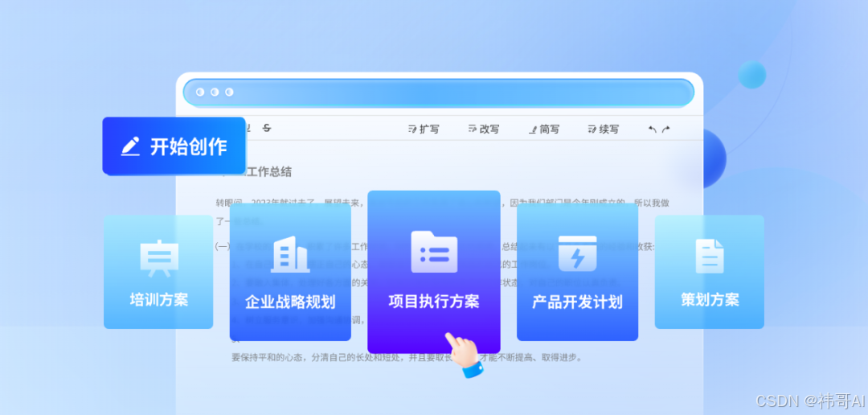The width and height of the screenshot is (868, 415).
Task: Open the 培训方案 card
Action: pyautogui.click(x=158, y=272)
